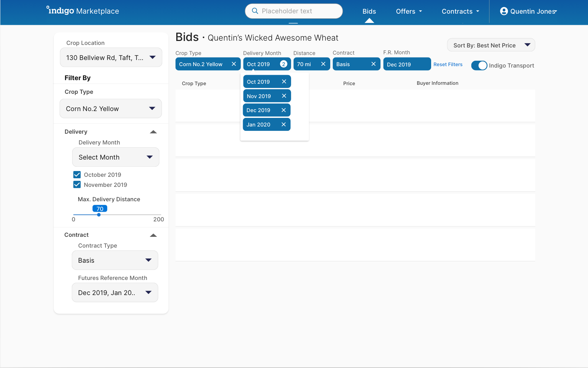The width and height of the screenshot is (588, 368).
Task: Click the slider value bubble showing 70
Action: point(100,209)
